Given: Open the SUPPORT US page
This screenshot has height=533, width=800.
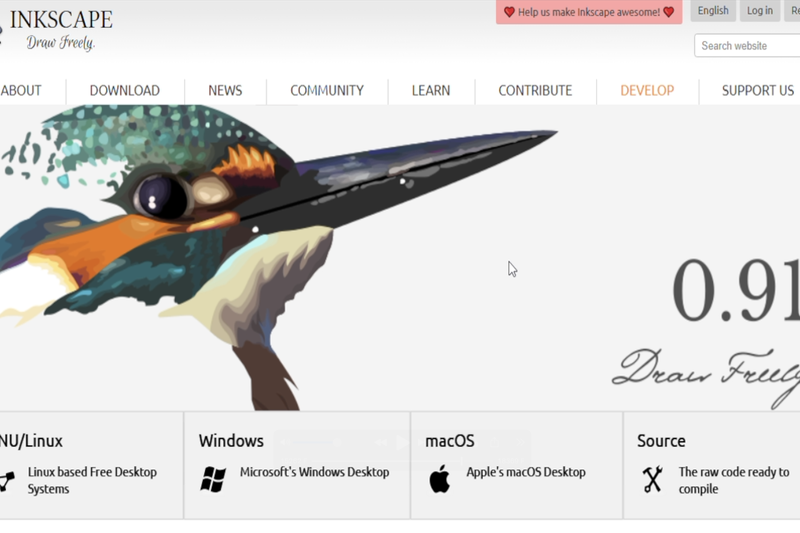Looking at the screenshot, I should point(758,91).
